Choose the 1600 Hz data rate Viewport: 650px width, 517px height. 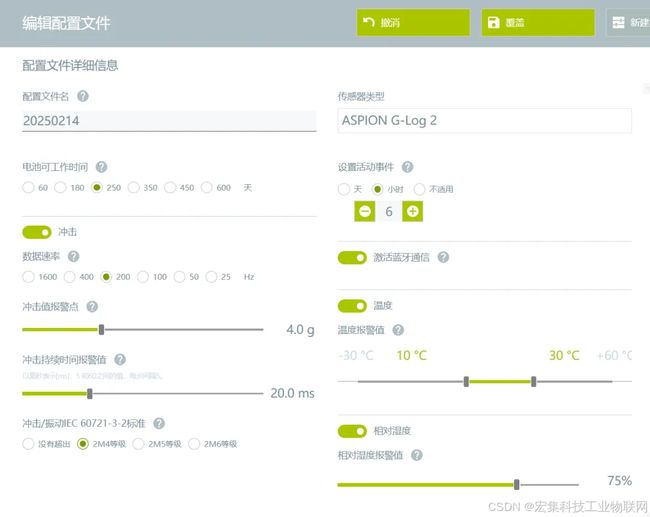[x=28, y=277]
